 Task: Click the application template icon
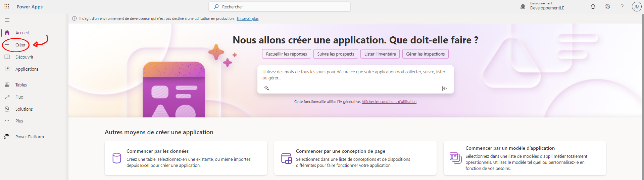[x=456, y=158]
